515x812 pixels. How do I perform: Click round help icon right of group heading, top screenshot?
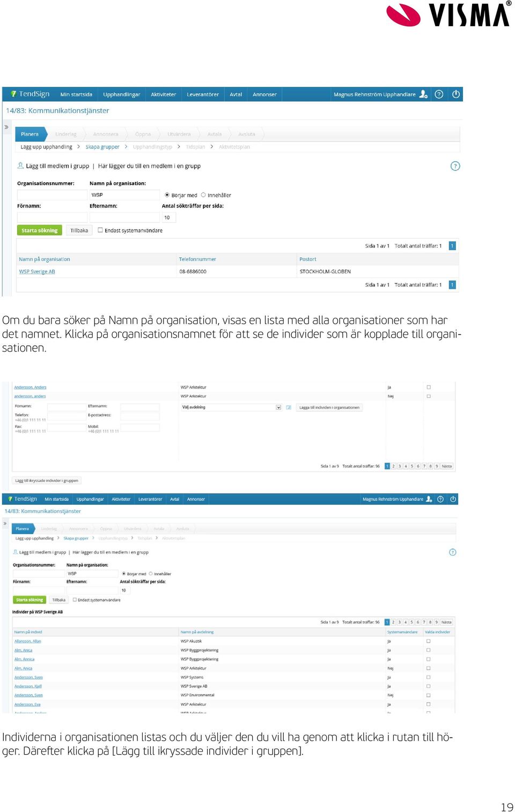point(455,166)
